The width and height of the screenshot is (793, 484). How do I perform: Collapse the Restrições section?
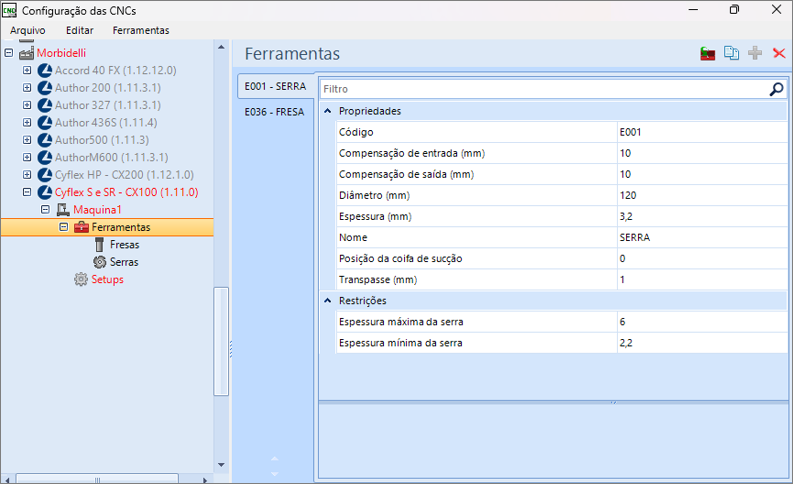coord(328,300)
